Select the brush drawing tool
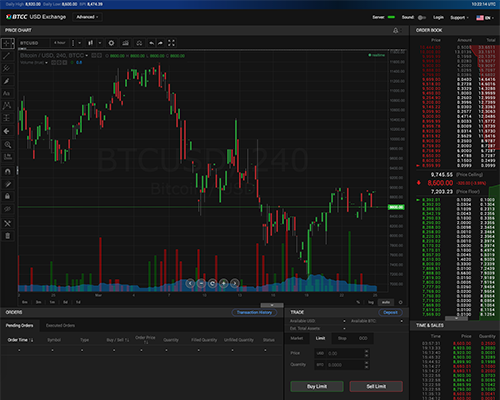Image resolution: width=500 pixels, height=400 pixels. 6,81
